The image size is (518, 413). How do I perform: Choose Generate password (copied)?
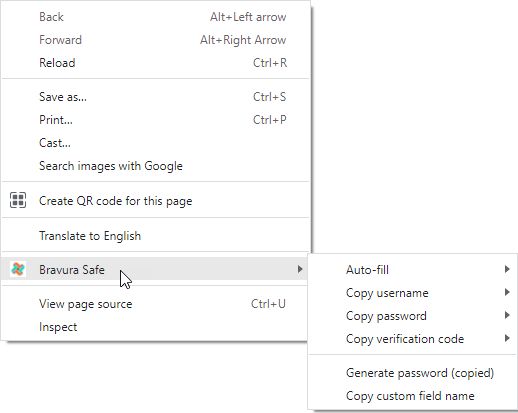tap(412, 373)
